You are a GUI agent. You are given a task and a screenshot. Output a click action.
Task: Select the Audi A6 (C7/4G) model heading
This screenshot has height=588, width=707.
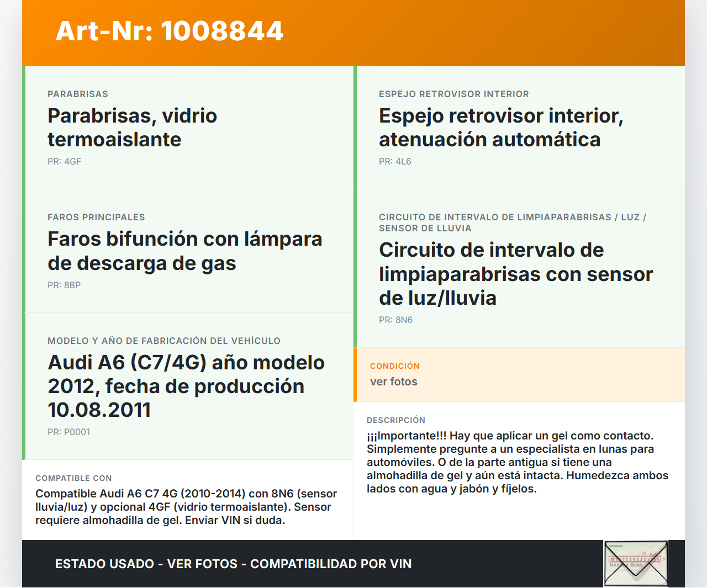(x=186, y=386)
